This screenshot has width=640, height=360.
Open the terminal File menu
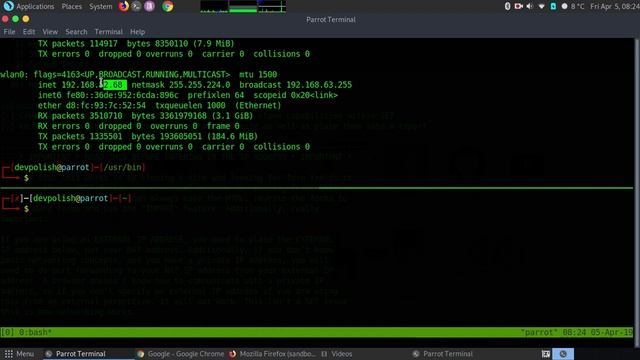click(9, 31)
